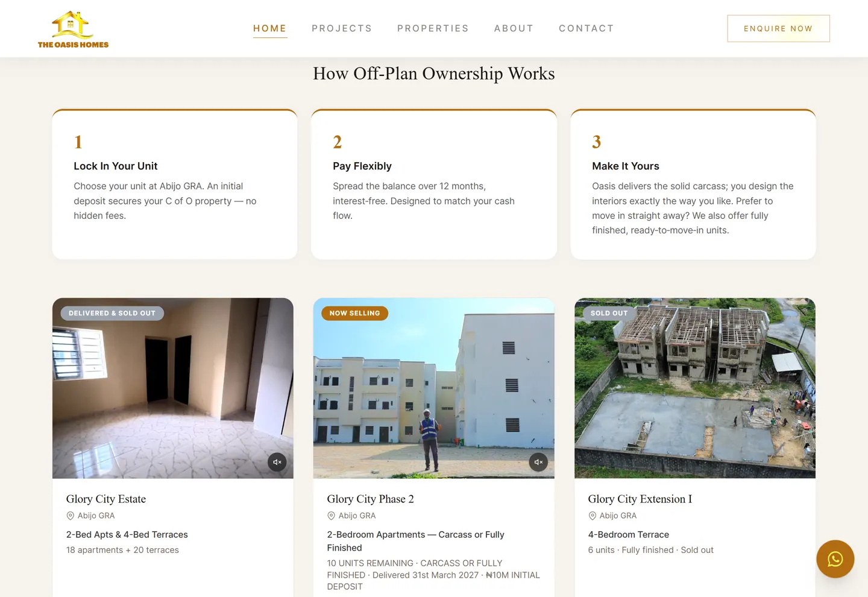Open the Contact page link
This screenshot has height=597, width=868.
[586, 28]
